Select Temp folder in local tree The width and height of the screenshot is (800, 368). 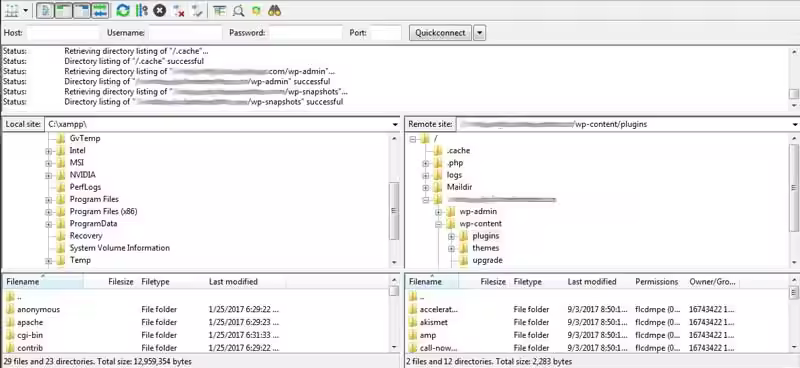(x=80, y=260)
